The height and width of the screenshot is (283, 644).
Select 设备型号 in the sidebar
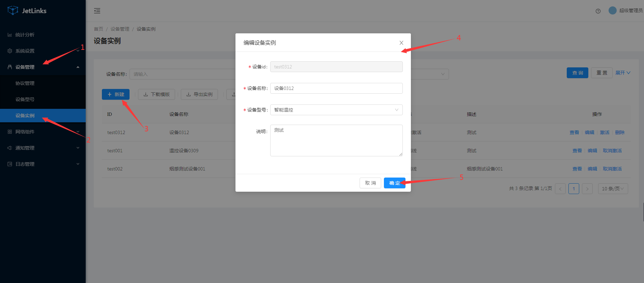25,99
